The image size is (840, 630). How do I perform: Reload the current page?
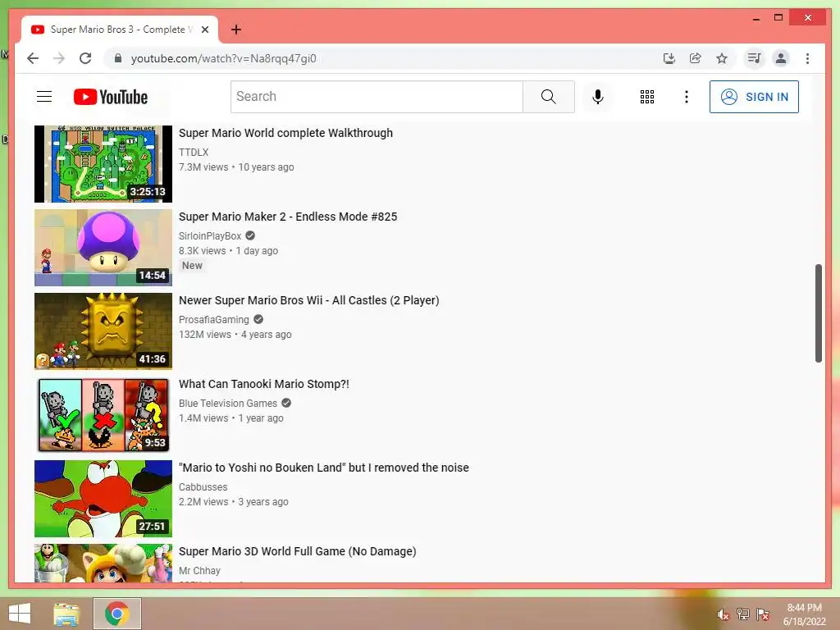pos(85,58)
